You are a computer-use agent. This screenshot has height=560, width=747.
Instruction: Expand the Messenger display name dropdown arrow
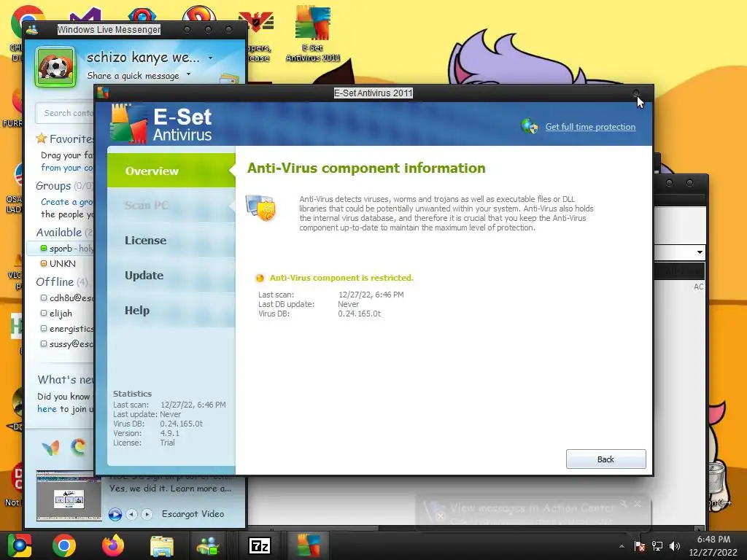coord(210,58)
